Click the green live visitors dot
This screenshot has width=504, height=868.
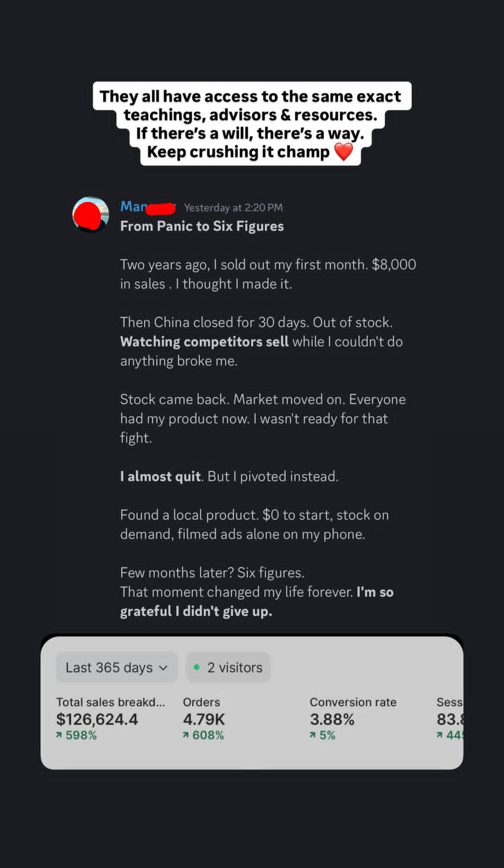point(197,667)
